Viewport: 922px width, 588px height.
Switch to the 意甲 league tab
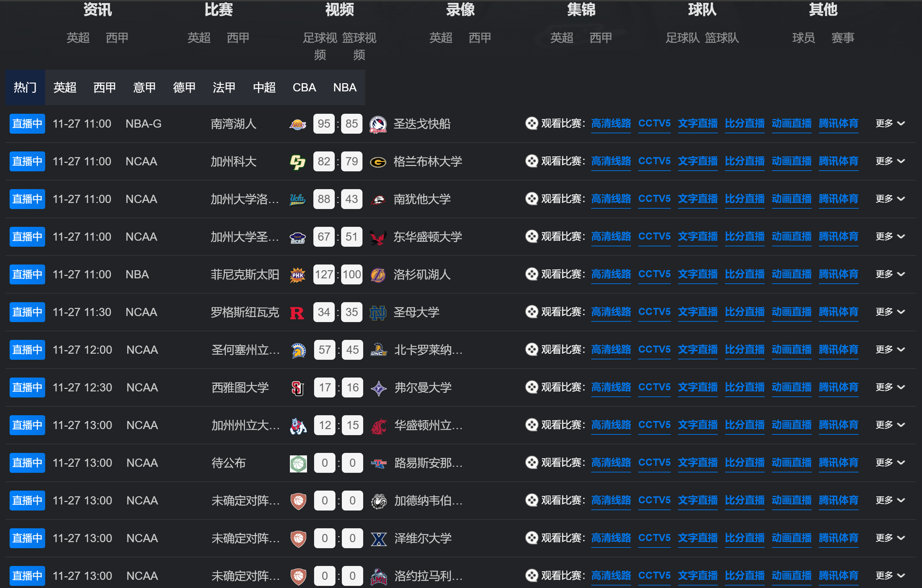[144, 87]
